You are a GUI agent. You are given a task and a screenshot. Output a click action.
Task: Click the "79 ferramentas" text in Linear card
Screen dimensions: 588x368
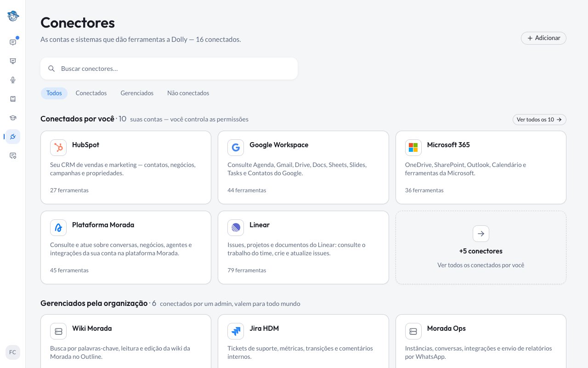point(247,270)
